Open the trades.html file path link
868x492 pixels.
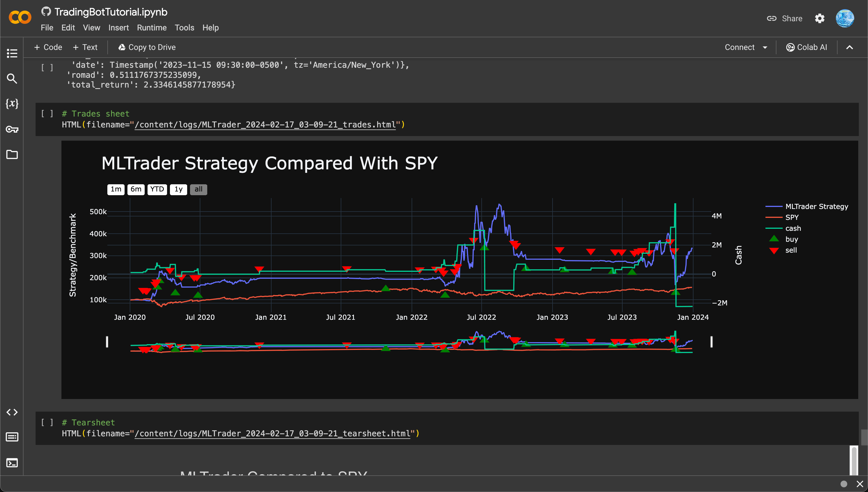point(265,125)
